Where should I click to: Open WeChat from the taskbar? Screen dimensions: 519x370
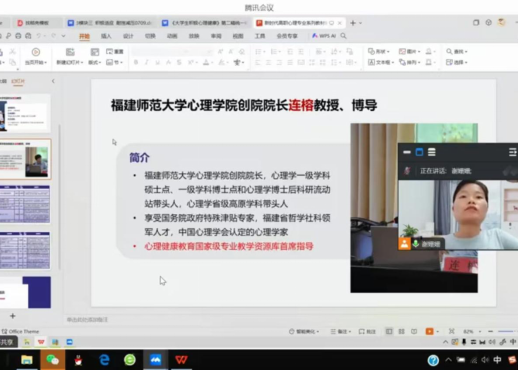(52, 360)
